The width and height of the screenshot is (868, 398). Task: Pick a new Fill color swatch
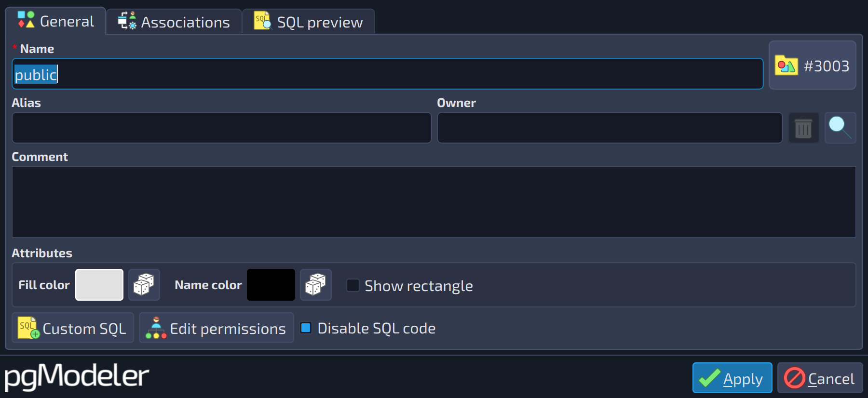[99, 285]
